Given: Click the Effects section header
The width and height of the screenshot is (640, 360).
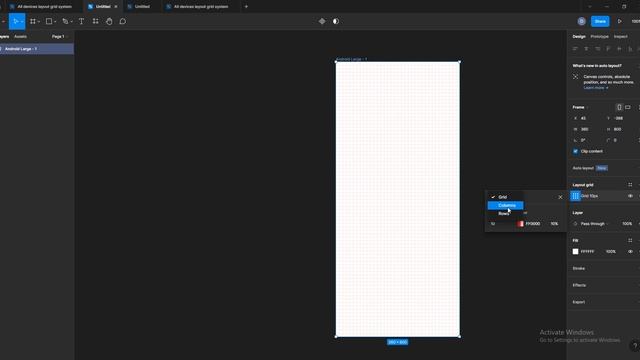Looking at the screenshot, I should pos(579,285).
